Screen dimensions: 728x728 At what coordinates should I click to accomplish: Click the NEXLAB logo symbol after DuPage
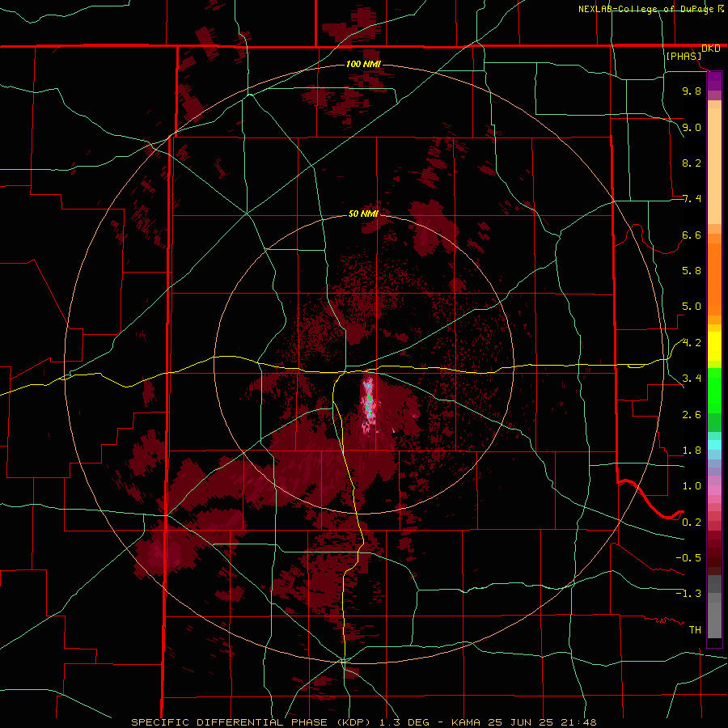721,8
